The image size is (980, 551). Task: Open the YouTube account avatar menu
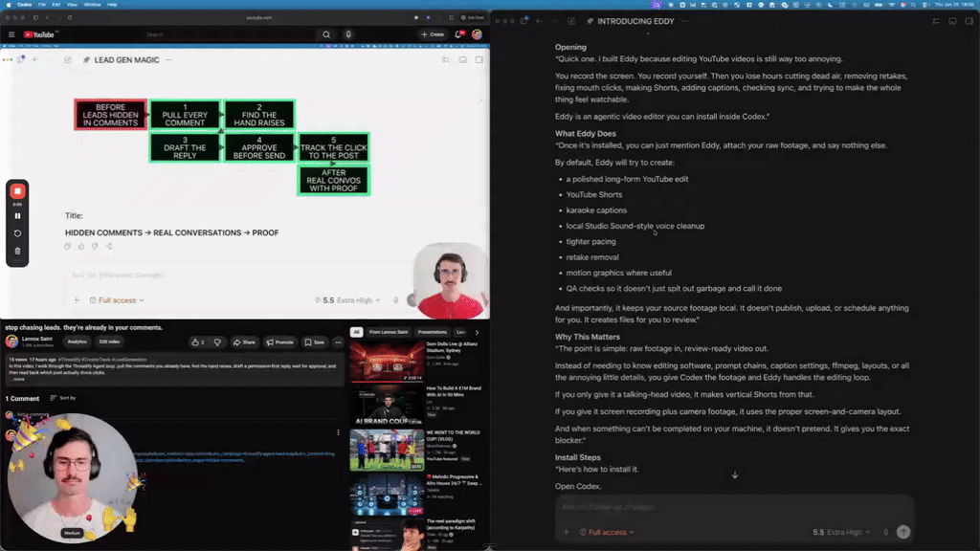(x=477, y=35)
